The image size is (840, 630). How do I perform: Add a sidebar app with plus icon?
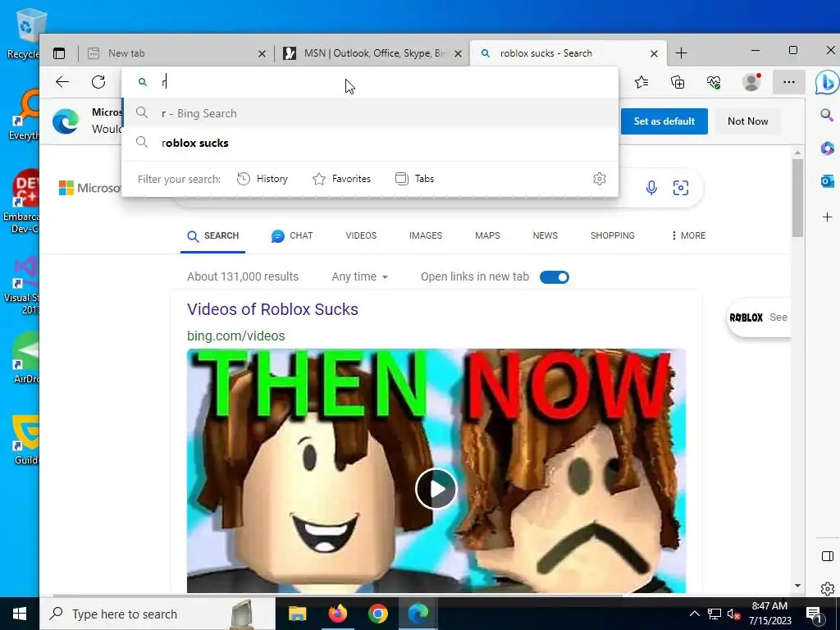coord(827,217)
